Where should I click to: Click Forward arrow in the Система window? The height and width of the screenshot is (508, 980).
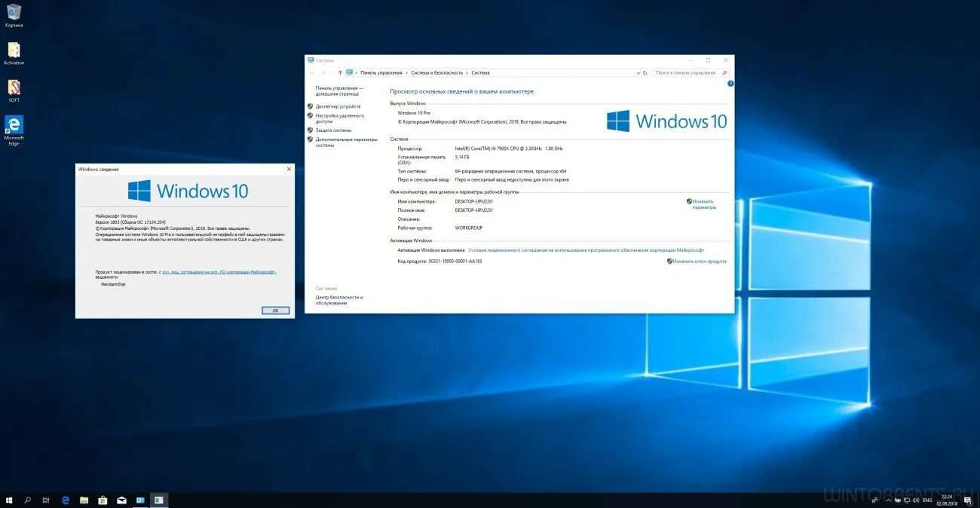point(323,73)
